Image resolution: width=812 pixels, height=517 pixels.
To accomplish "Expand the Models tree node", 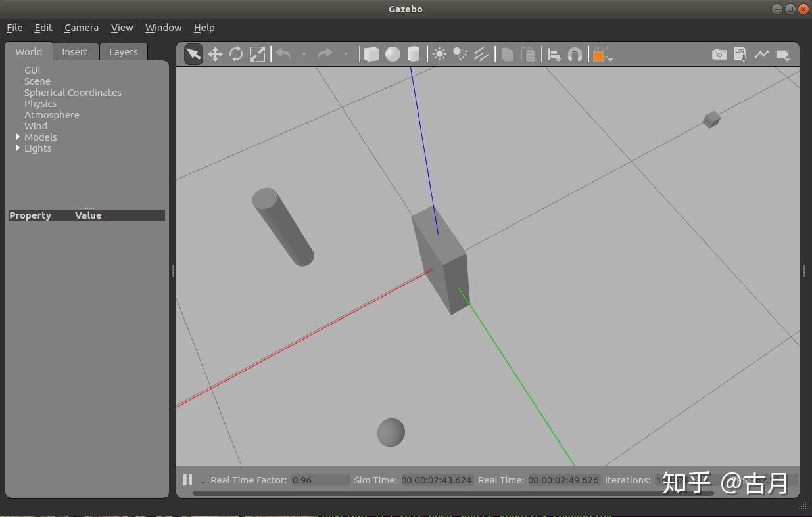I will point(18,137).
